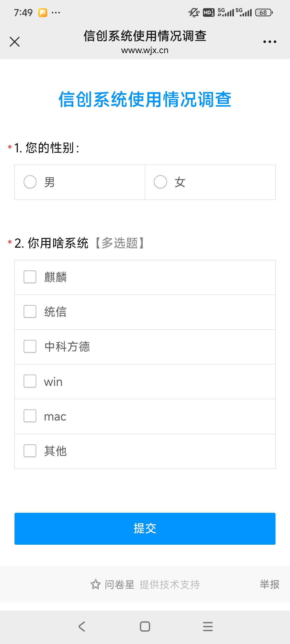Tap the battery indicator in status bar

(x=263, y=12)
